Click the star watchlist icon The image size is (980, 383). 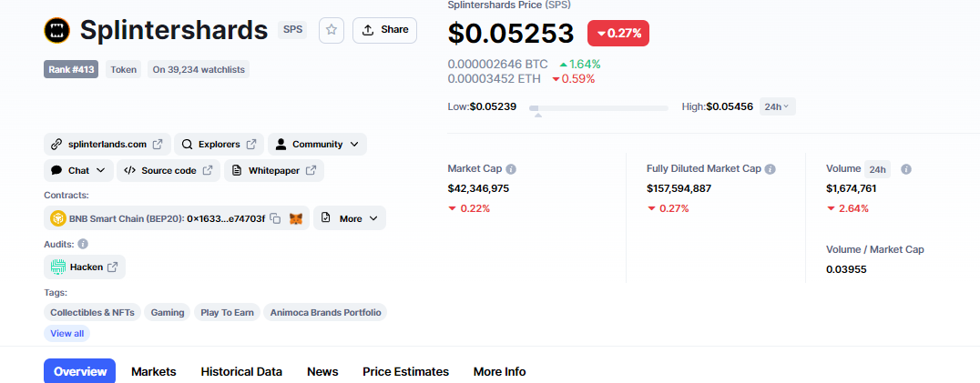332,30
